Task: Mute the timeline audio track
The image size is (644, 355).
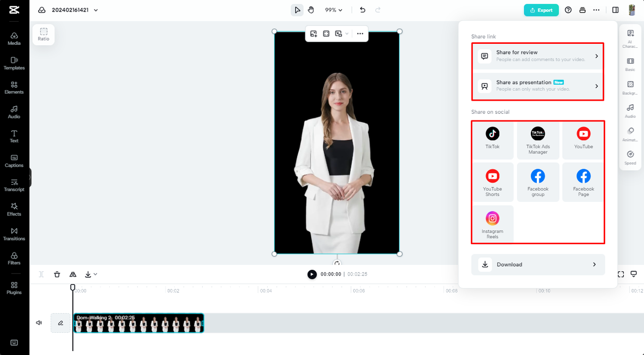Action: click(x=39, y=323)
